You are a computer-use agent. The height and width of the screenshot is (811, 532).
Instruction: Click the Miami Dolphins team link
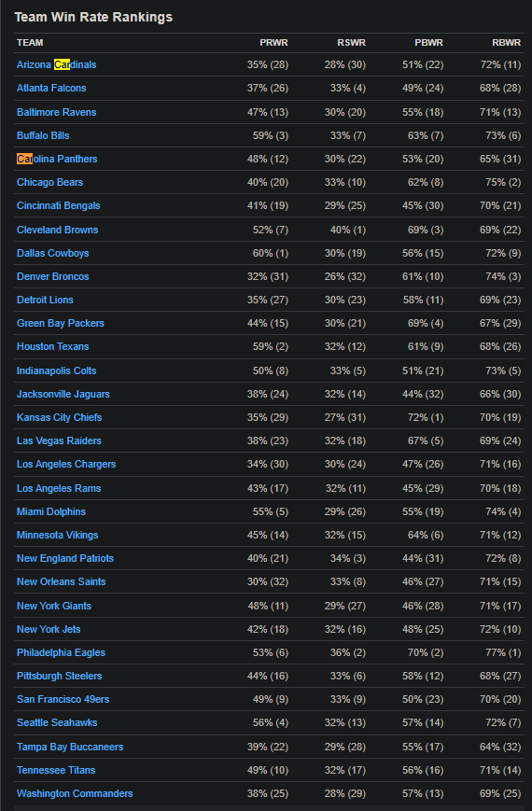[51, 511]
